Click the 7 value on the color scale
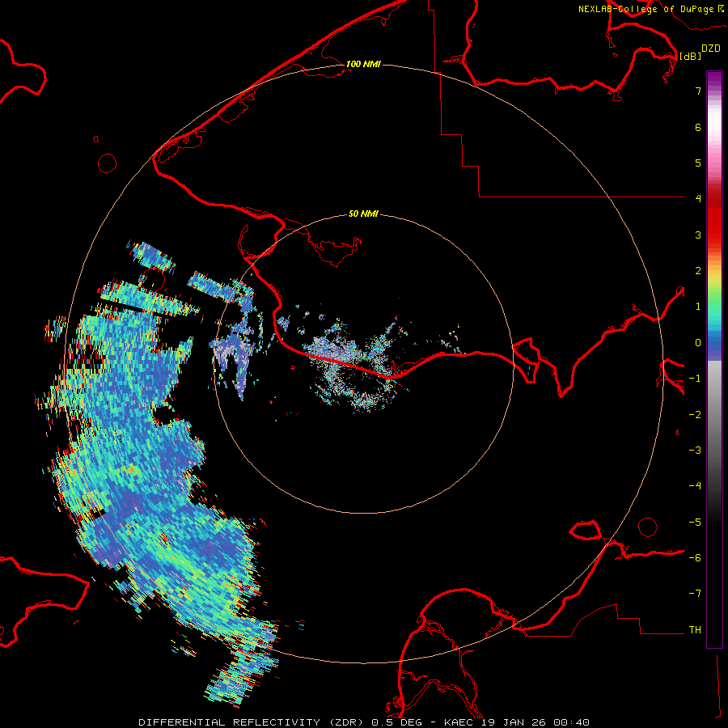This screenshot has width=728, height=728. point(698,91)
